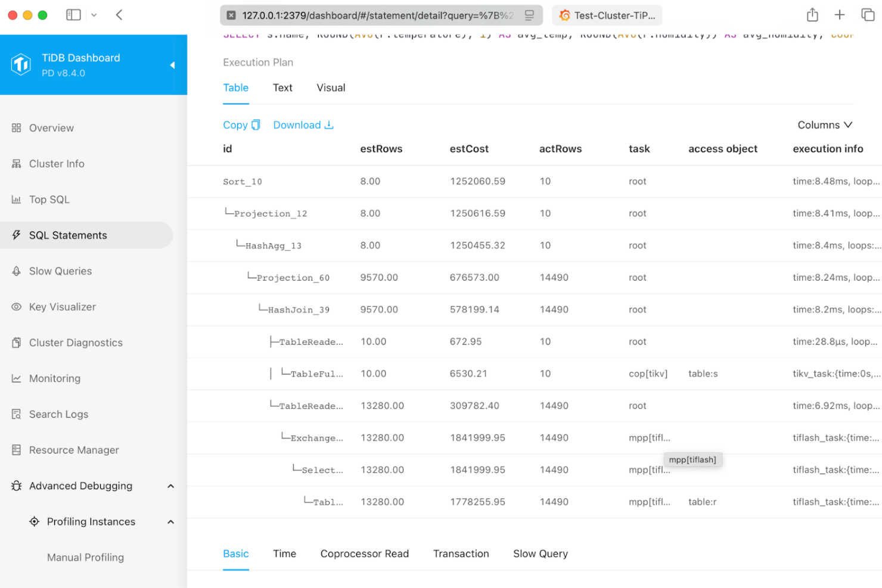Screen dimensions: 882x588
Task: Open the Columns dropdown
Action: tap(825, 125)
